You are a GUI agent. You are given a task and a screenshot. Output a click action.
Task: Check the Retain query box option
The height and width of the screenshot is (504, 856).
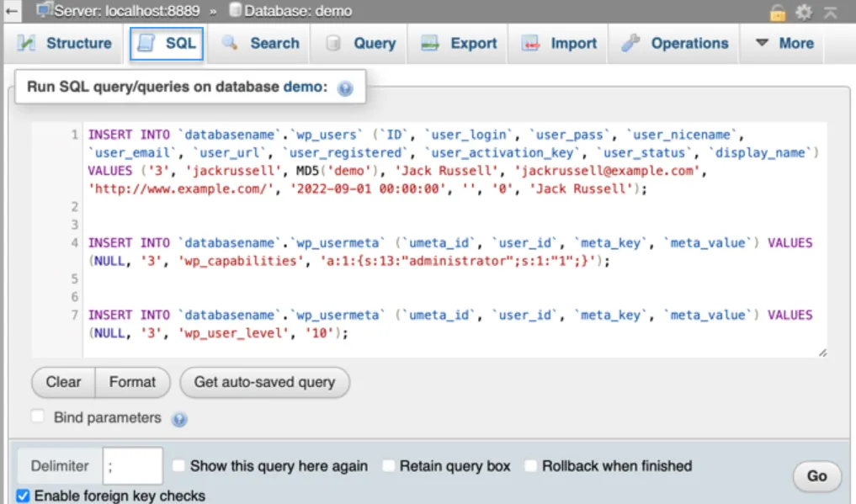coord(388,465)
